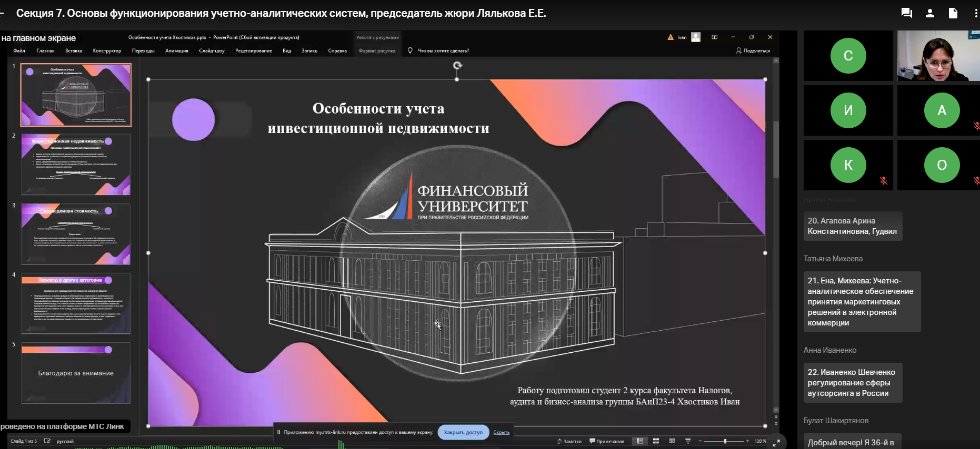This screenshot has height=449, width=980.
Task: Switch PowerPoint to Reading view
Action: (x=672, y=441)
